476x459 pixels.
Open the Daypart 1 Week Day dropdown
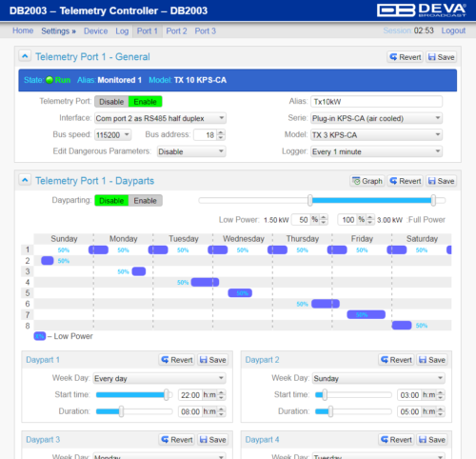159,378
